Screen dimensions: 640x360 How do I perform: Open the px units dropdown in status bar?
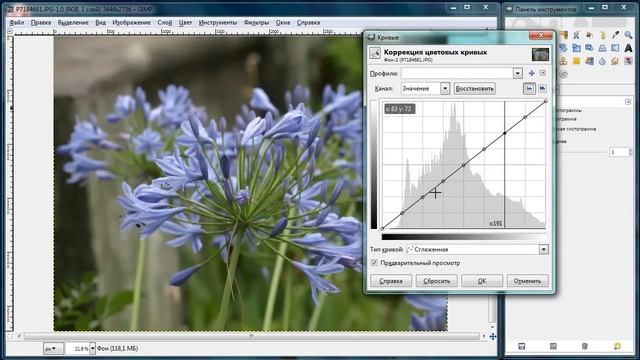[x=53, y=349]
